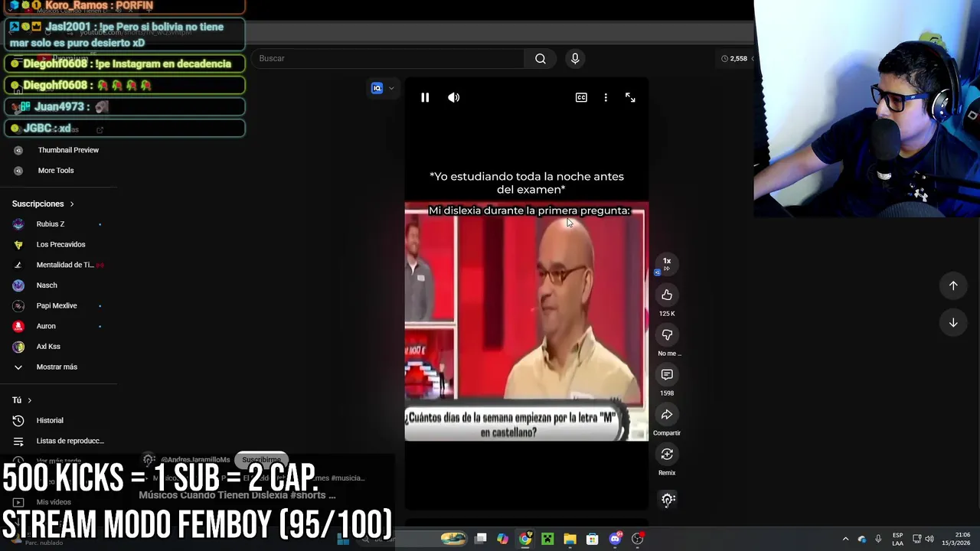Click the Historial clock icon
Image resolution: width=980 pixels, height=551 pixels.
(x=18, y=420)
